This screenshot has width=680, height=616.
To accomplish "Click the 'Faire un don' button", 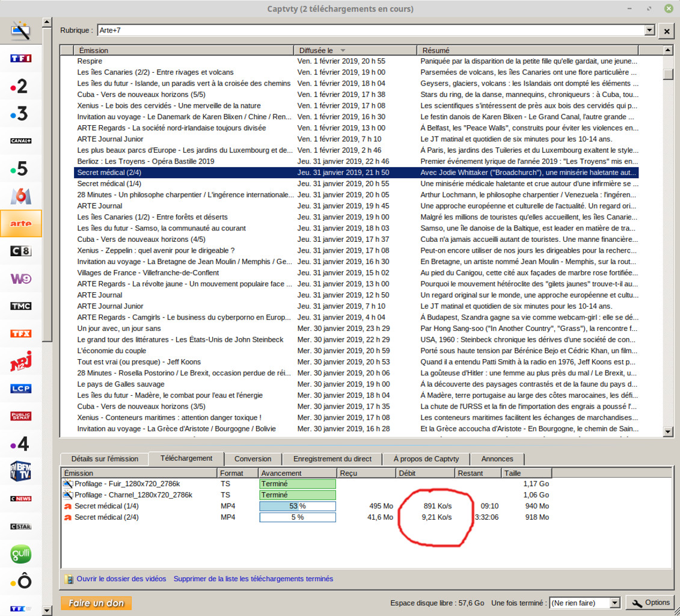I will 96,603.
